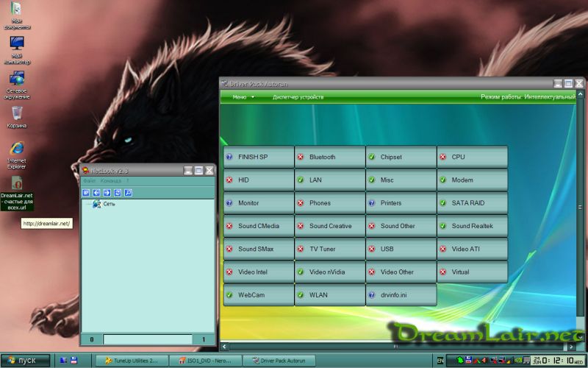Click the DreamLair.net URL shortcut icon
The height and width of the screenshot is (368, 588).
click(x=16, y=183)
